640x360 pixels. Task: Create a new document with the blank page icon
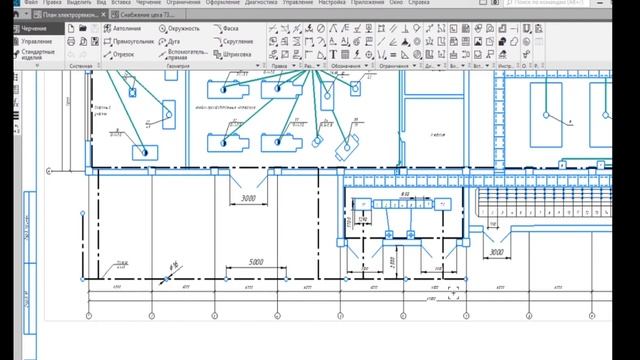[x=71, y=29]
